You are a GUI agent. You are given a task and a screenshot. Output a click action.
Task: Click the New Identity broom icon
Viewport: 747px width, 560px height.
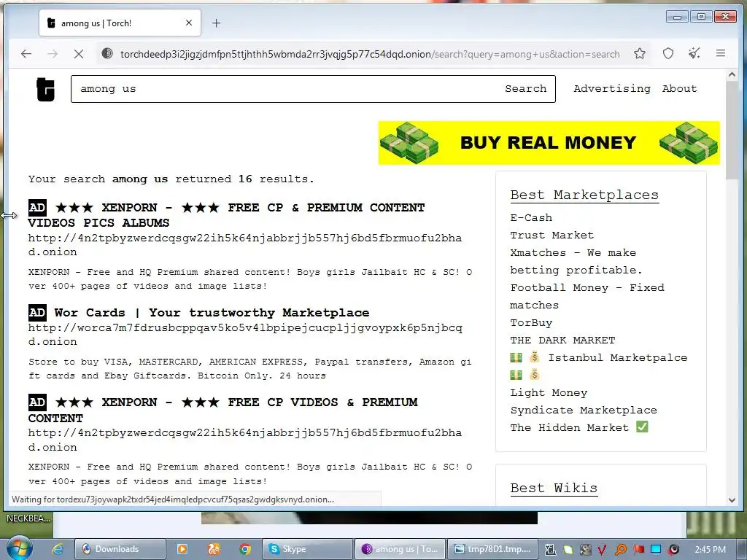(x=694, y=53)
